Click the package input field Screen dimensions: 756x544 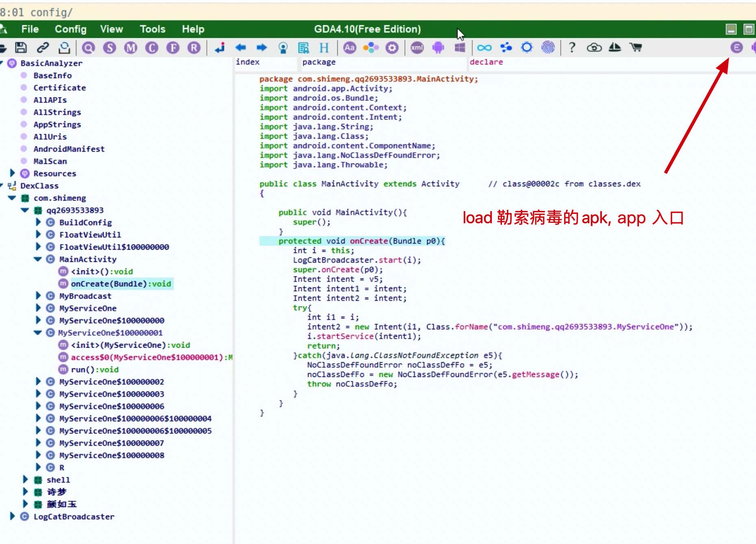[383, 62]
